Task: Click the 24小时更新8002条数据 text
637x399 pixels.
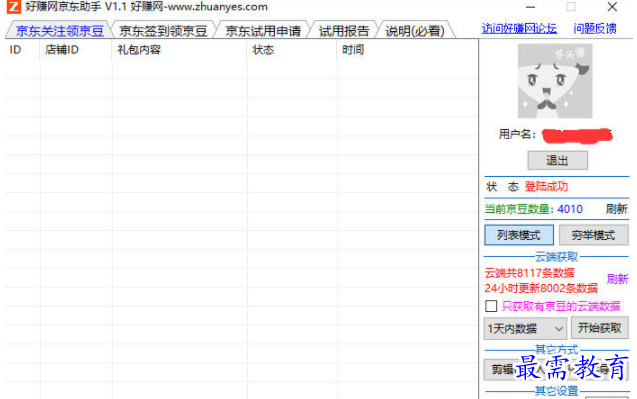Action: (541, 288)
